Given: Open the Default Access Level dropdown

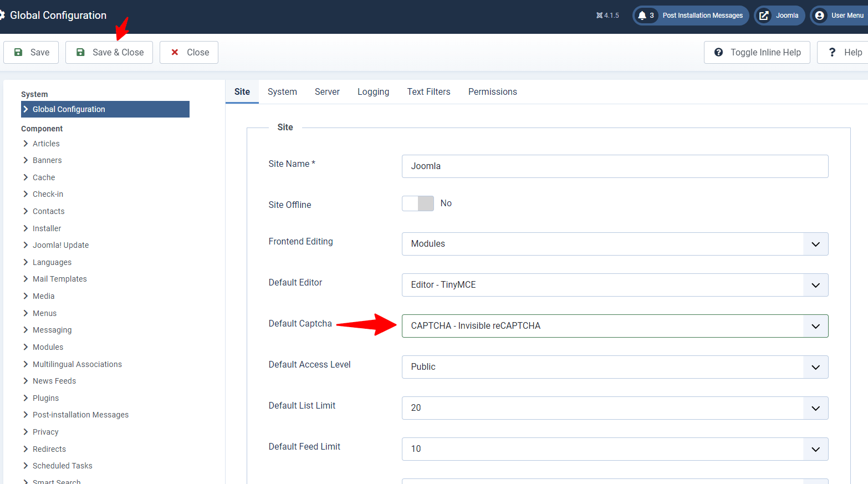Looking at the screenshot, I should coord(615,367).
